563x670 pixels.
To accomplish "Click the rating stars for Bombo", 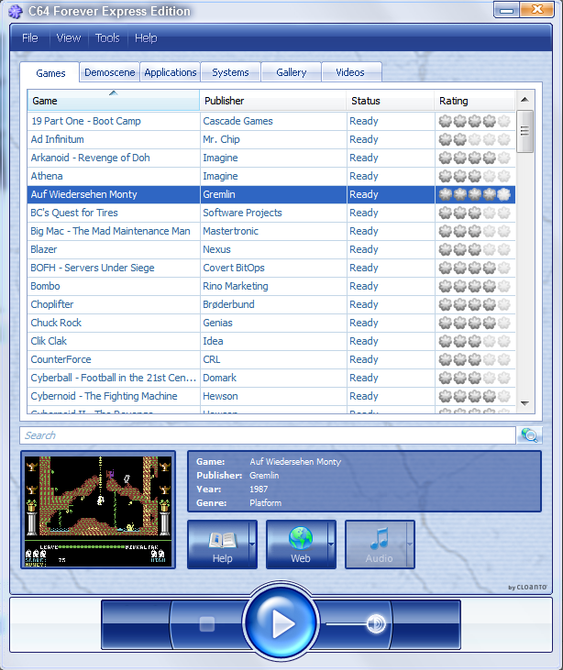I will pyautogui.click(x=475, y=286).
